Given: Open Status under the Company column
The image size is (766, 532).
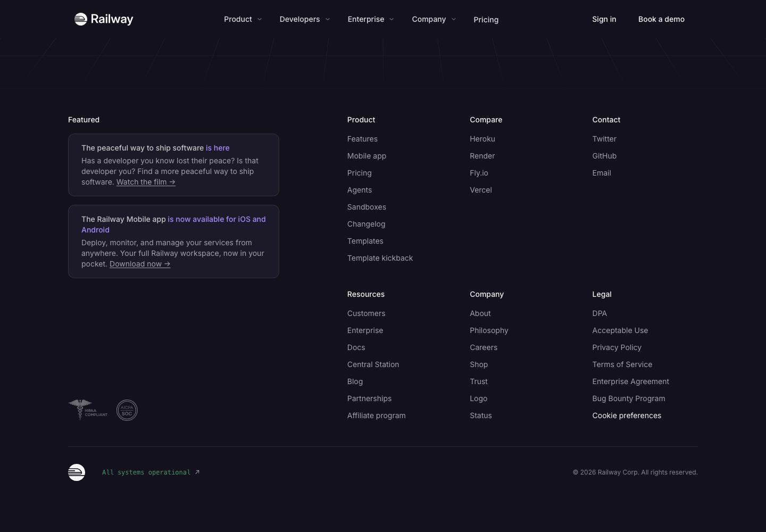Looking at the screenshot, I should [x=481, y=415].
